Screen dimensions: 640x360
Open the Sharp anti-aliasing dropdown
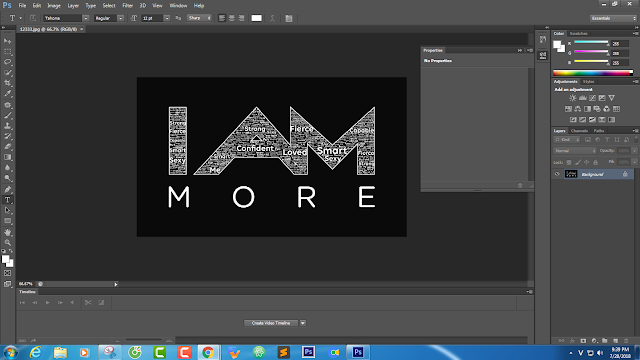199,18
